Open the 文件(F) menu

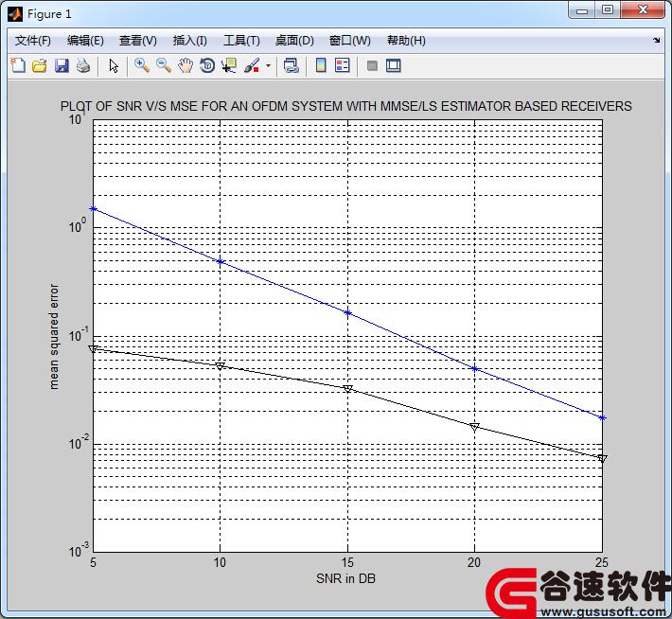coord(33,41)
